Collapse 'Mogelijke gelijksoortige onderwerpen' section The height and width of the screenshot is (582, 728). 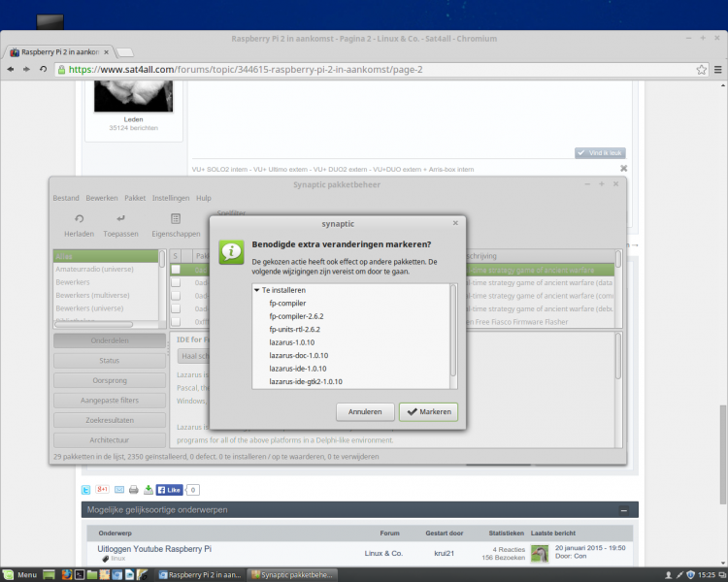coord(623,509)
